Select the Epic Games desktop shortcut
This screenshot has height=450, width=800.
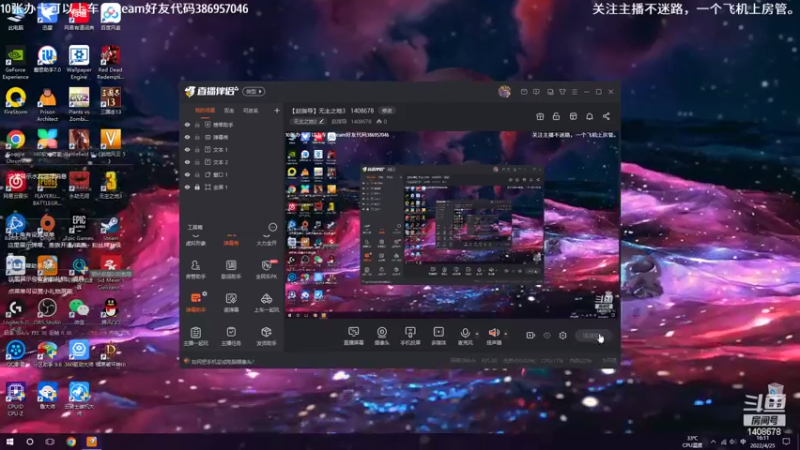(x=79, y=228)
